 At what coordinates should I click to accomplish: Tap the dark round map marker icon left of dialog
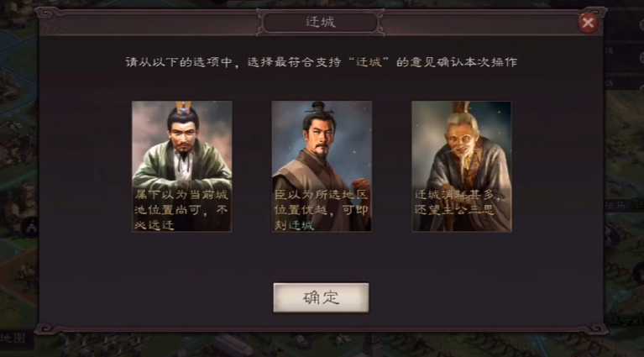click(32, 225)
